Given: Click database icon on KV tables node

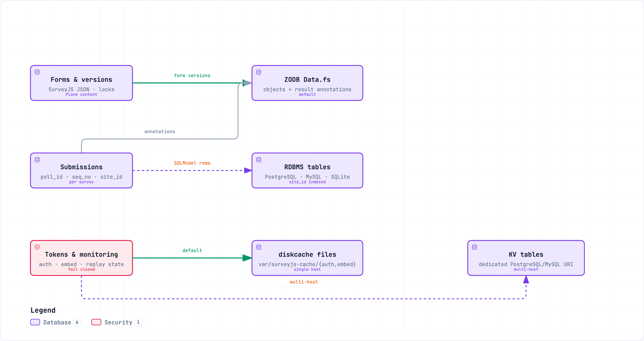Looking at the screenshot, I should [x=474, y=247].
